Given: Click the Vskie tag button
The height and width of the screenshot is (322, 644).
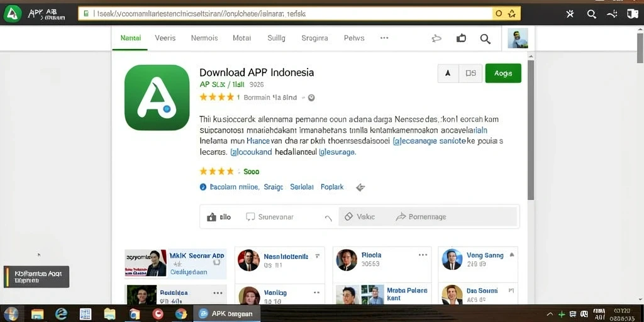Looking at the screenshot, I should point(359,216).
